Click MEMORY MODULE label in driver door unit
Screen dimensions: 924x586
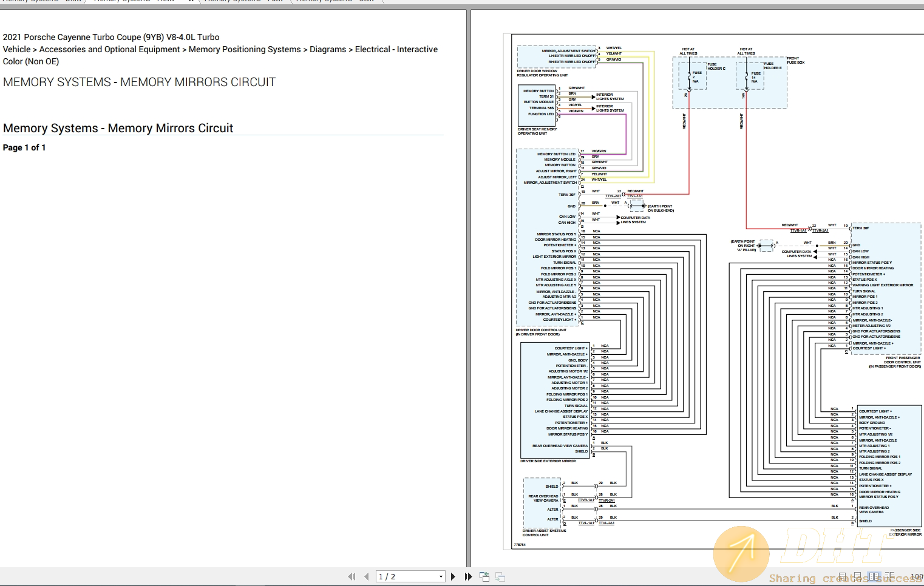560,160
